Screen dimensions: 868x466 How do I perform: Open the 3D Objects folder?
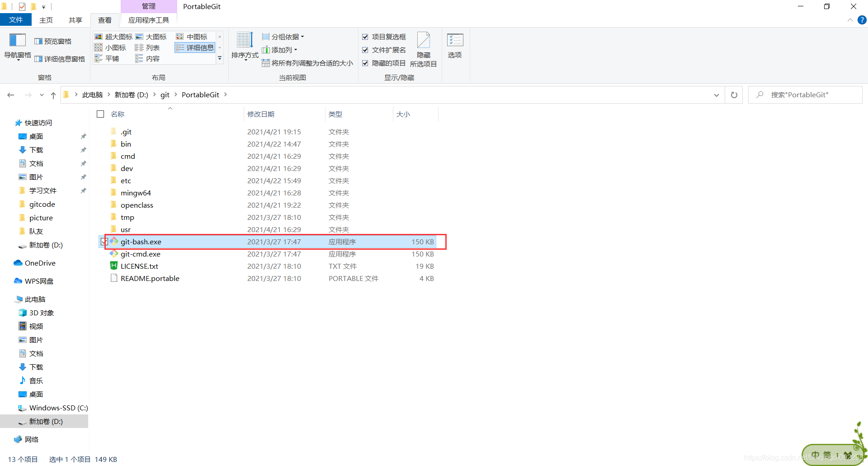[36, 313]
